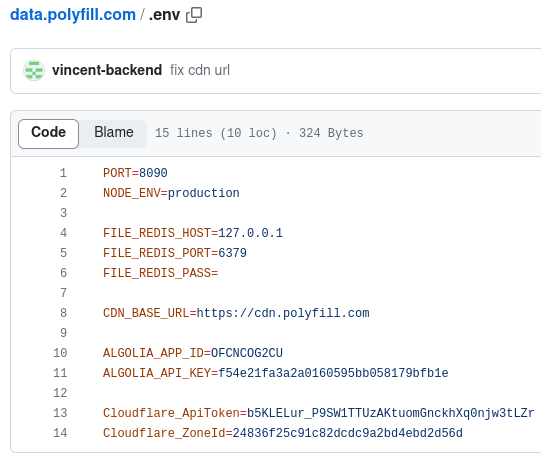Select empty line number 9
The image size is (541, 463).
(x=63, y=333)
